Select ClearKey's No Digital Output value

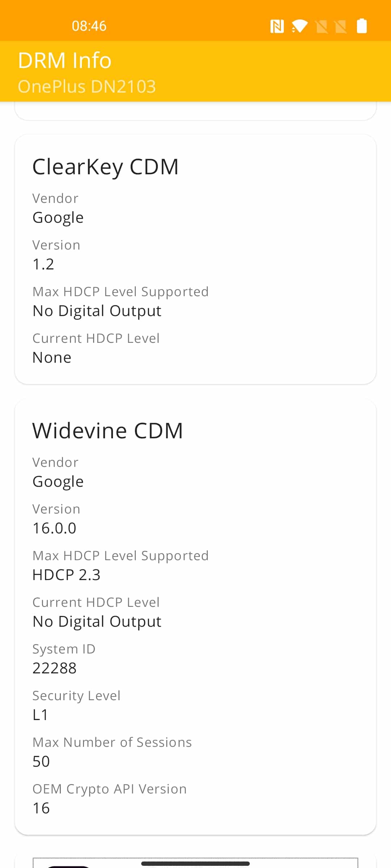click(97, 311)
